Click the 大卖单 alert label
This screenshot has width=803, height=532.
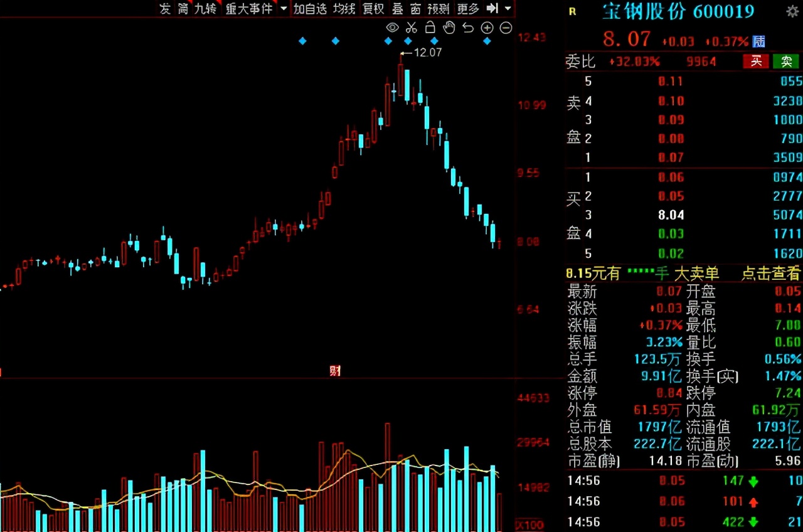click(696, 274)
